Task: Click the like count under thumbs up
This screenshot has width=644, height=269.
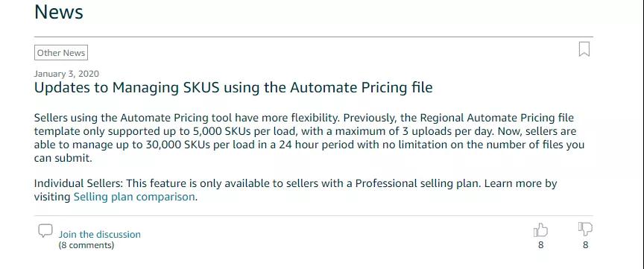Action: 541,245
